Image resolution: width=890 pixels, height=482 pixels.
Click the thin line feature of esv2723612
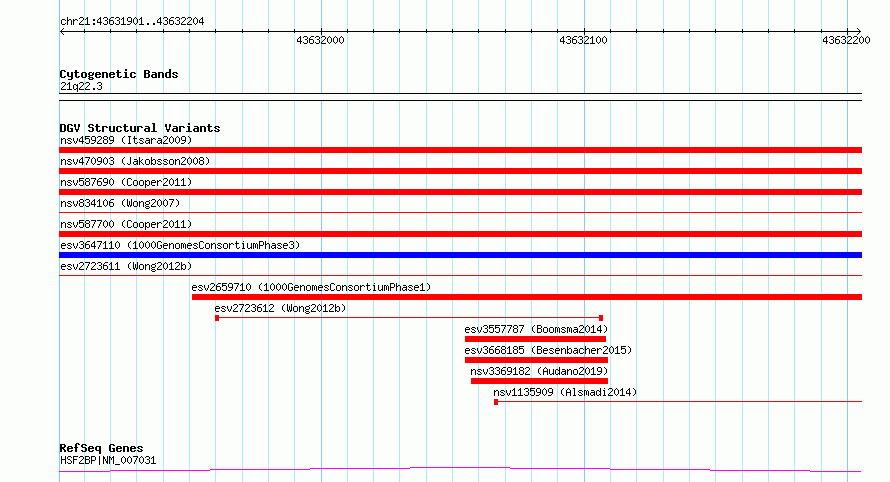(409, 318)
